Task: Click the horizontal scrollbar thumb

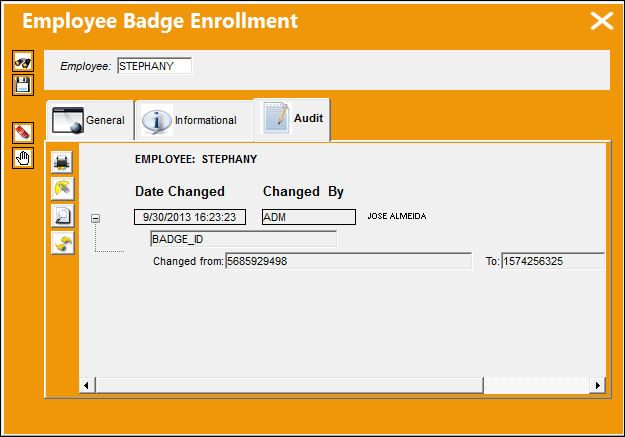Action: point(289,385)
